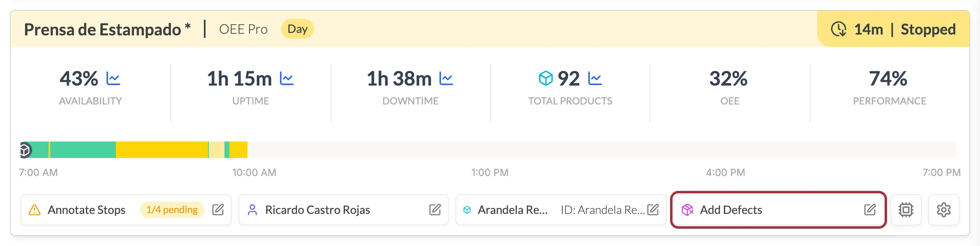Click the OEE Pro label
The image size is (980, 246).
pyautogui.click(x=243, y=29)
